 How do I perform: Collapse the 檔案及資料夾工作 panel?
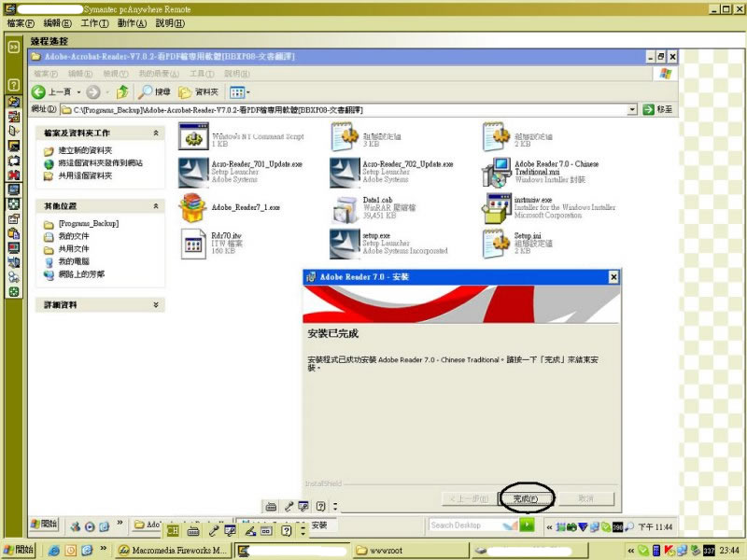(156, 133)
